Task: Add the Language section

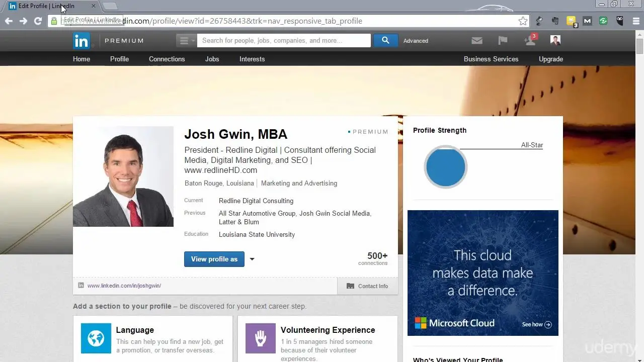Action: [153, 338]
